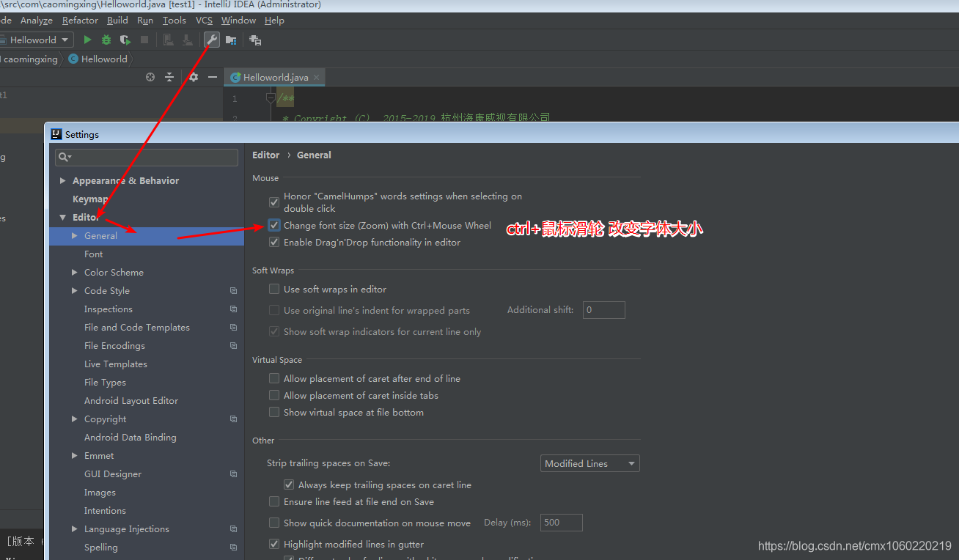Click the Delay (ms) input field

tap(562, 523)
